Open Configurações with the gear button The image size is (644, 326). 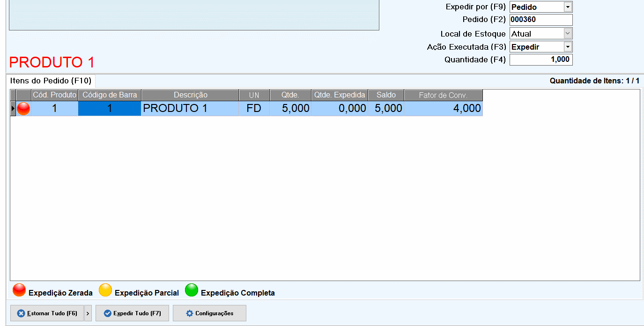click(209, 313)
